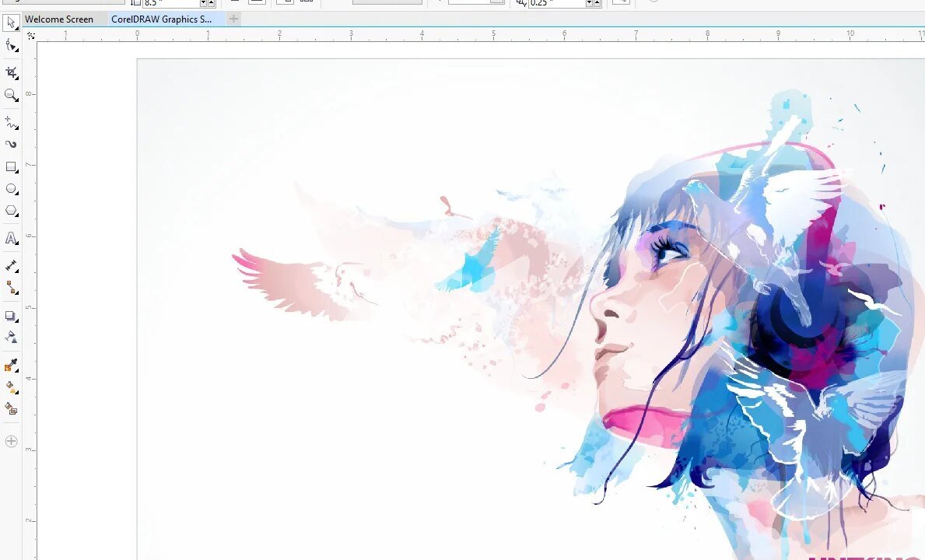The height and width of the screenshot is (560, 925).
Task: Choose the Zoom tool magnifier
Action: (11, 95)
